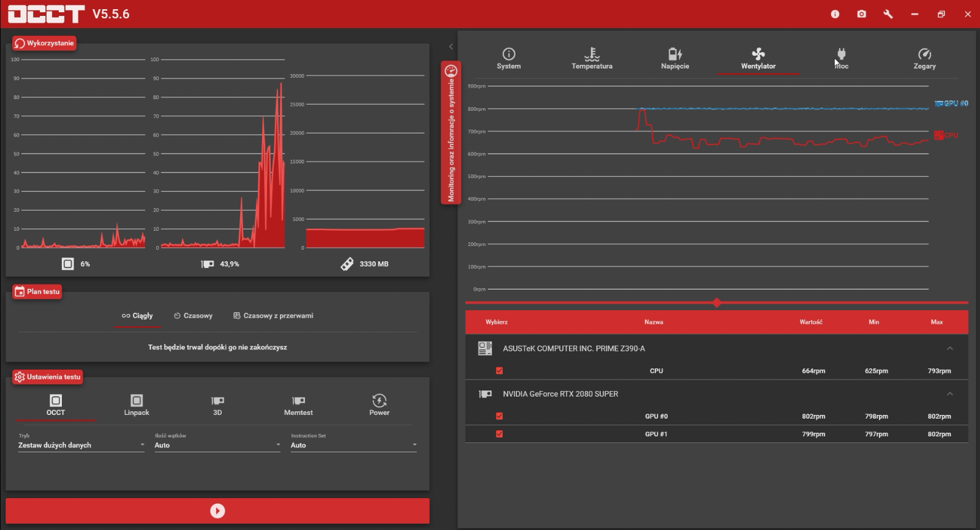Select the Linpack test type
The width and height of the screenshot is (980, 530).
(x=137, y=406)
